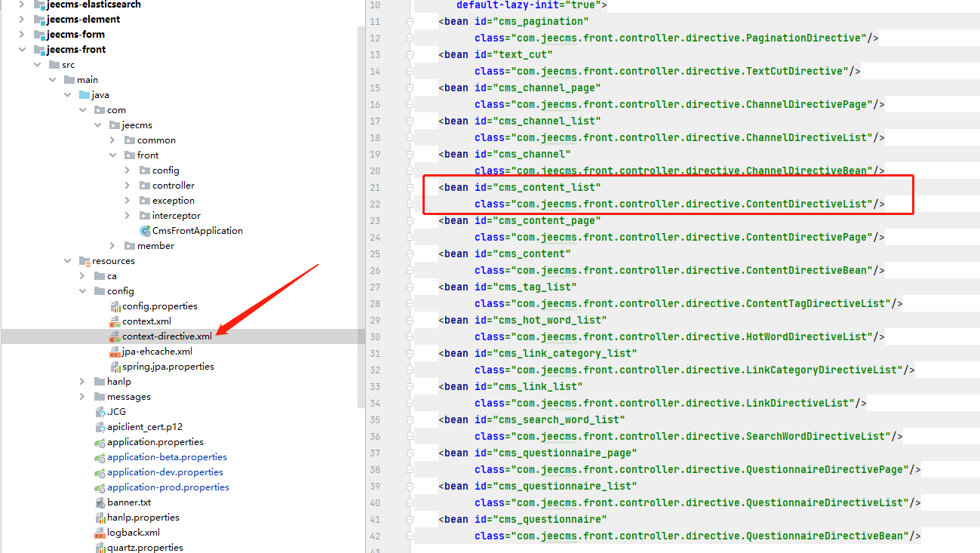Click the quartz.properties file icon
Screen dimensions: 980x553
tap(100, 548)
